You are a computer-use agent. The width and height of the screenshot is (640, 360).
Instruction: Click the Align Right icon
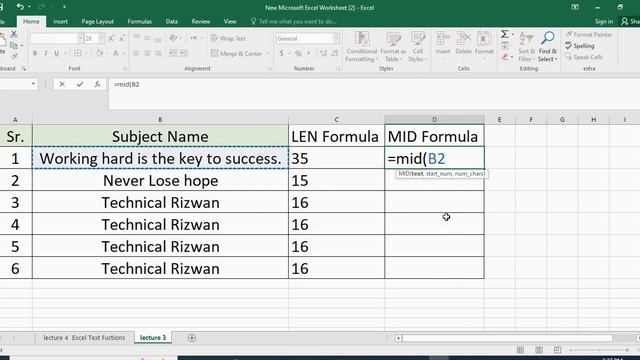[x=158, y=53]
